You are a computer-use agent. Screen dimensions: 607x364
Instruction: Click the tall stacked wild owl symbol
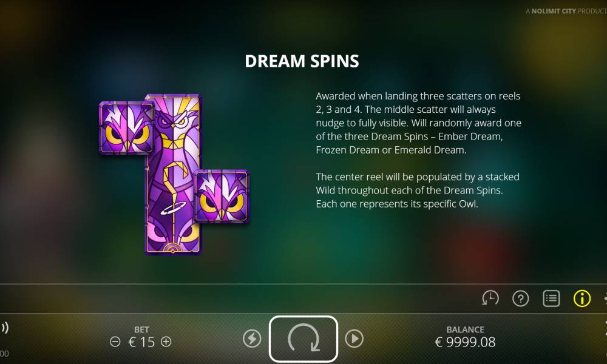(173, 174)
